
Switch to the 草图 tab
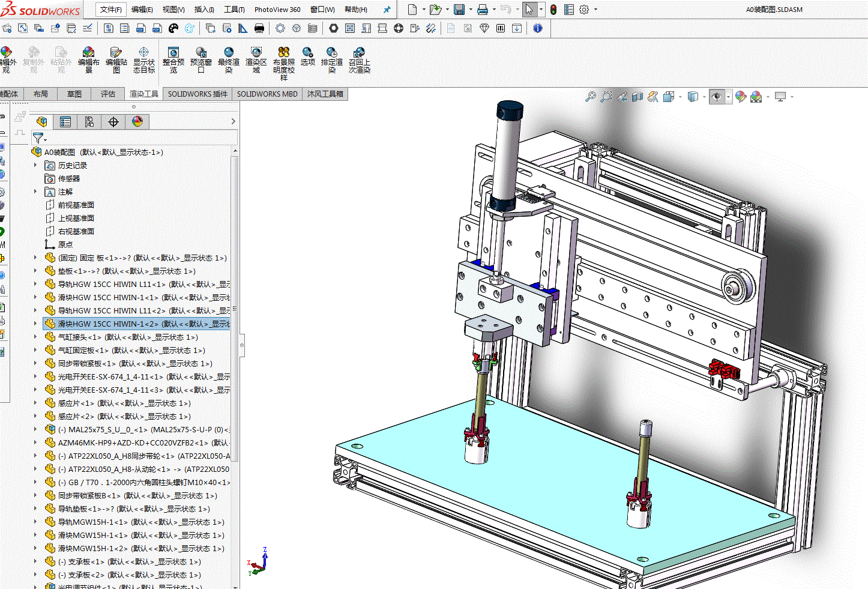(x=74, y=94)
